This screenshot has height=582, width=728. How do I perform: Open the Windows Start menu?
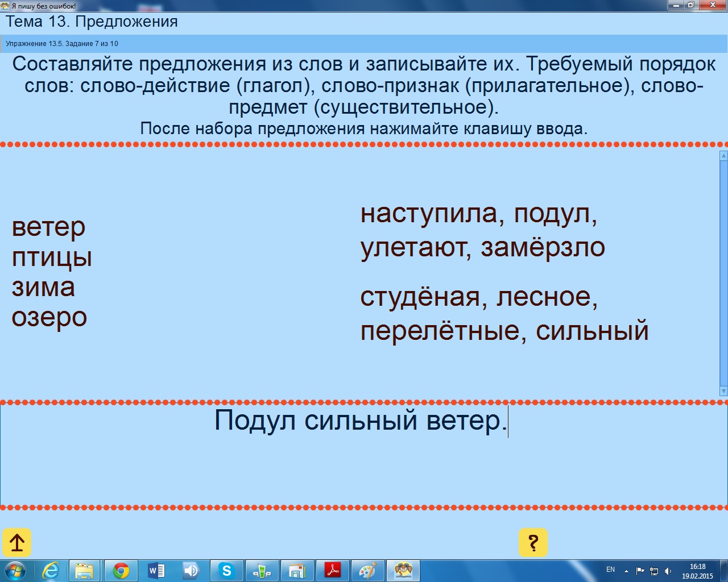tap(15, 570)
